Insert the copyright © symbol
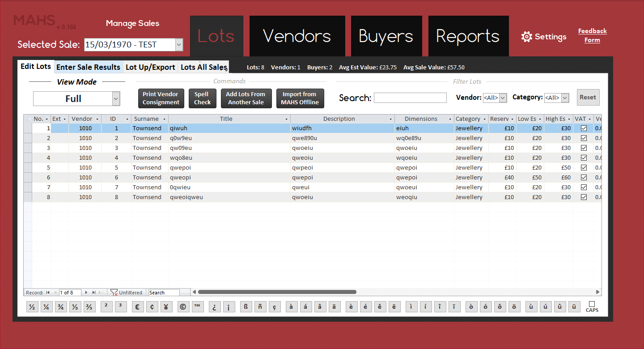 pyautogui.click(x=182, y=307)
